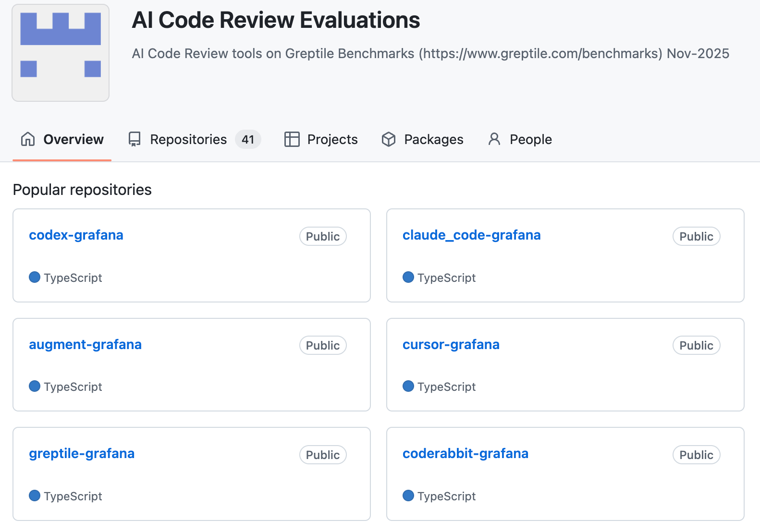This screenshot has width=760, height=532.
Task: Click the Overview home icon
Action: click(x=28, y=139)
